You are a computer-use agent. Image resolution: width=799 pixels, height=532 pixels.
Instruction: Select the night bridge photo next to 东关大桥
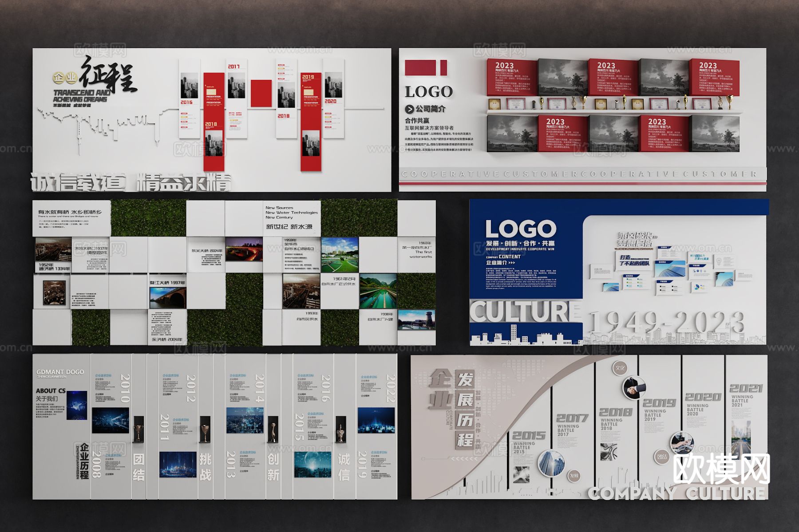pyautogui.click(x=244, y=248)
